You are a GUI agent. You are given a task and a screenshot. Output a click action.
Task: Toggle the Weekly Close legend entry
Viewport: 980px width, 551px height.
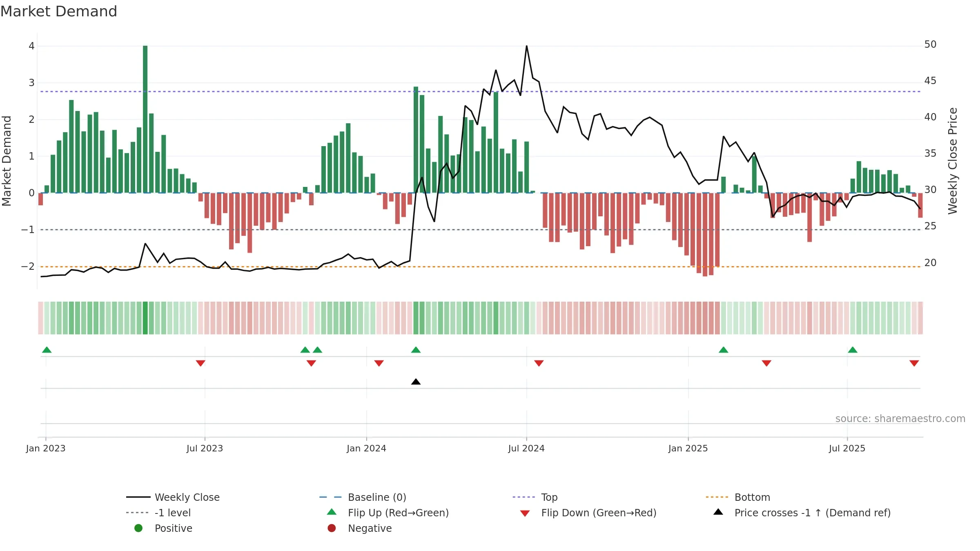coord(173,497)
